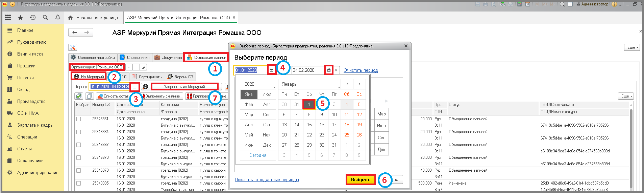Expand the organization dropdown arrow
The height and width of the screenshot is (193, 644).
pyautogui.click(x=129, y=67)
